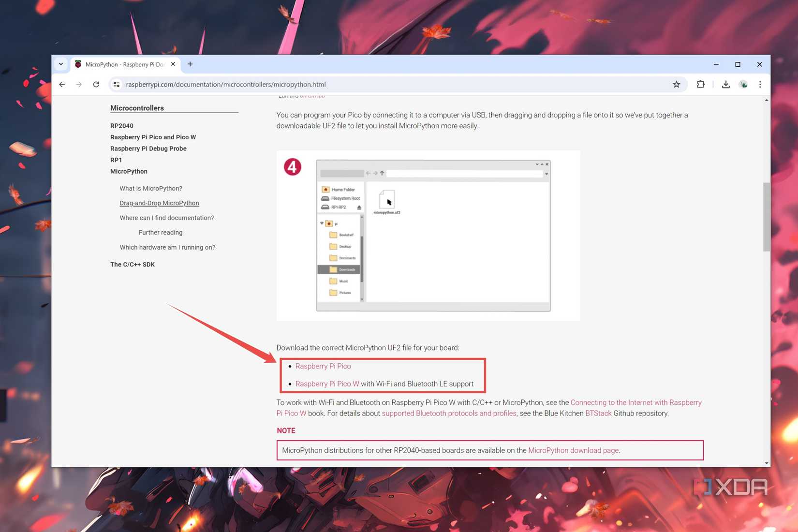Select the MicroPython - Raspberry Pi tab

(x=125, y=64)
